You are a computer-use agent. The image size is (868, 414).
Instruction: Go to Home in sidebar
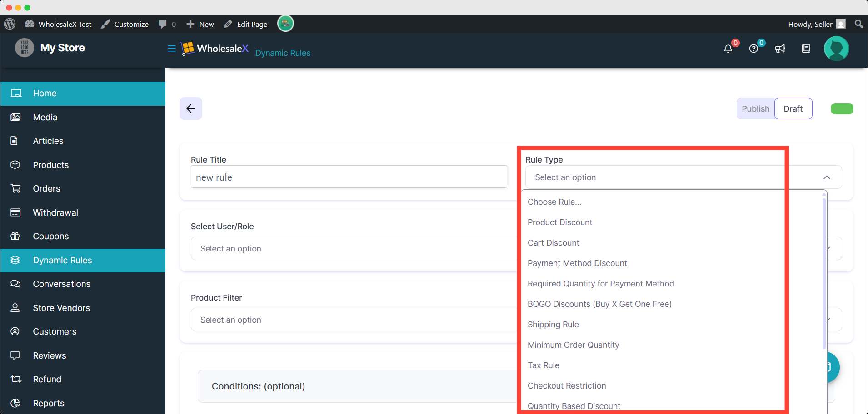coord(83,94)
